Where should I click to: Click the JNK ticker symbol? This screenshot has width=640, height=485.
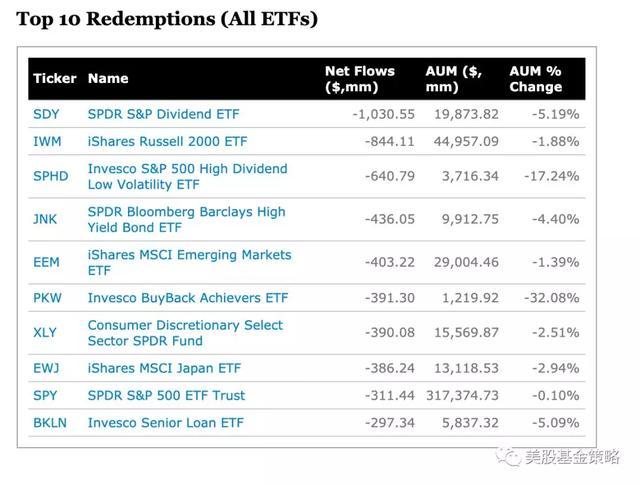click(46, 220)
